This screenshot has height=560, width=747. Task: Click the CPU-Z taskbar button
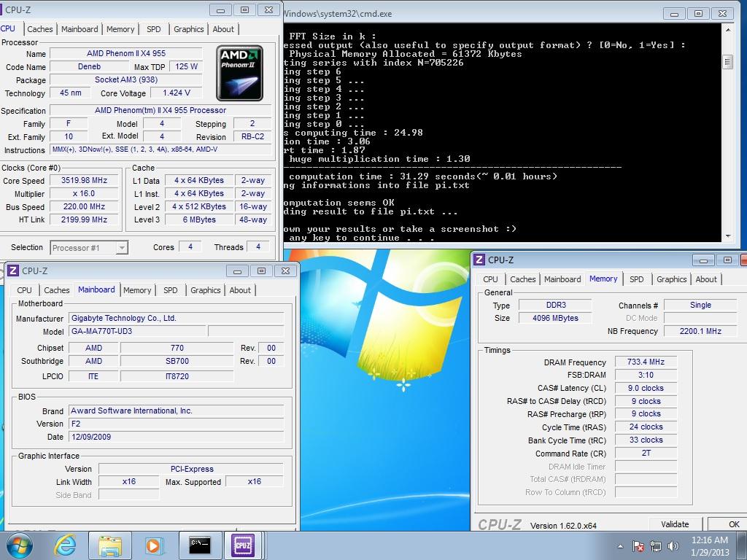tap(243, 545)
